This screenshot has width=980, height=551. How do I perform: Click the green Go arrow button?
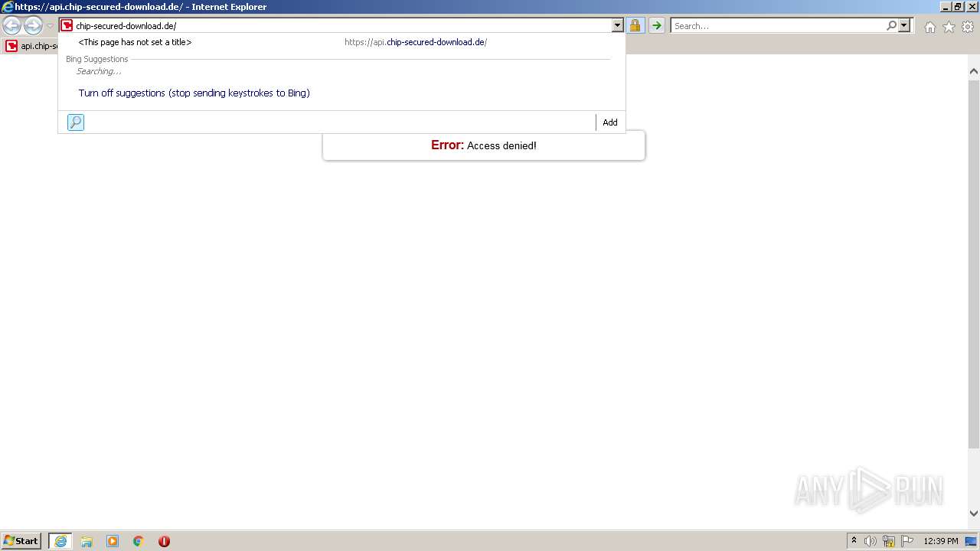pyautogui.click(x=656, y=25)
